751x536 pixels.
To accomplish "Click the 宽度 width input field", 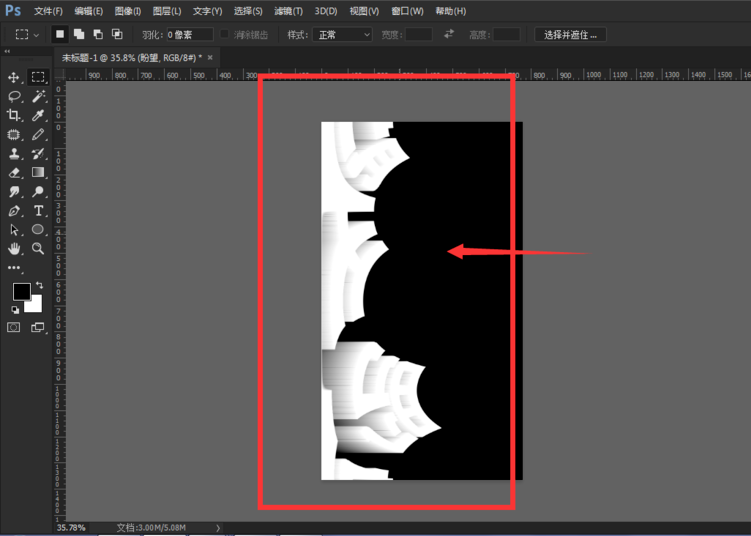I will [419, 34].
